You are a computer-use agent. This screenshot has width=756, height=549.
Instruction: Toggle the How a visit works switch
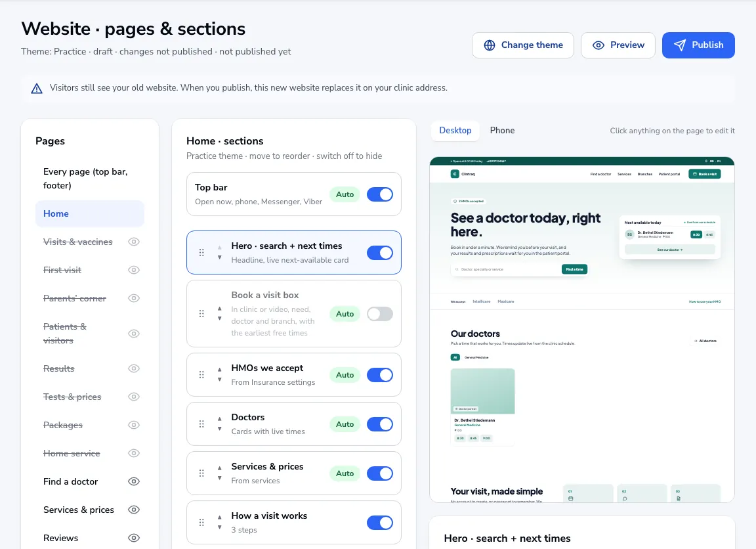[380, 523]
